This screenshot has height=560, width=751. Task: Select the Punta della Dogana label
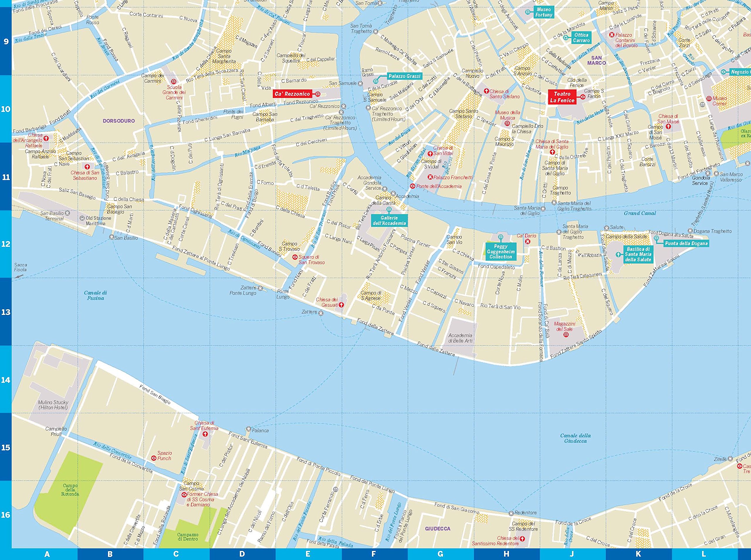686,243
